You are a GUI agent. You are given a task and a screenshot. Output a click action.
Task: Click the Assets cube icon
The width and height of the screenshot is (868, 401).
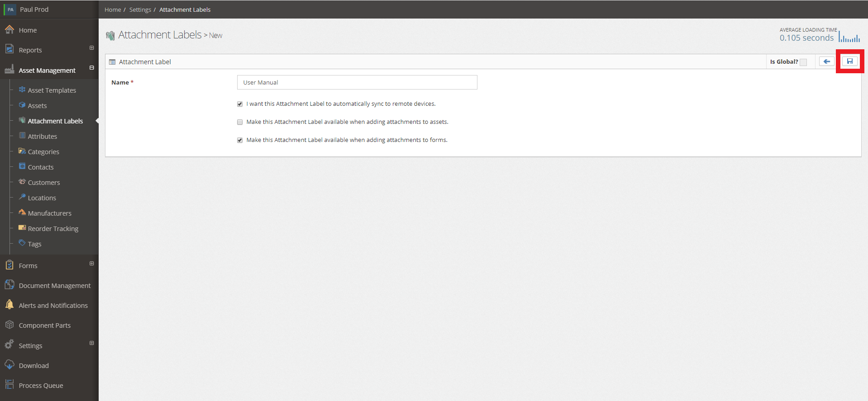pyautogui.click(x=22, y=105)
